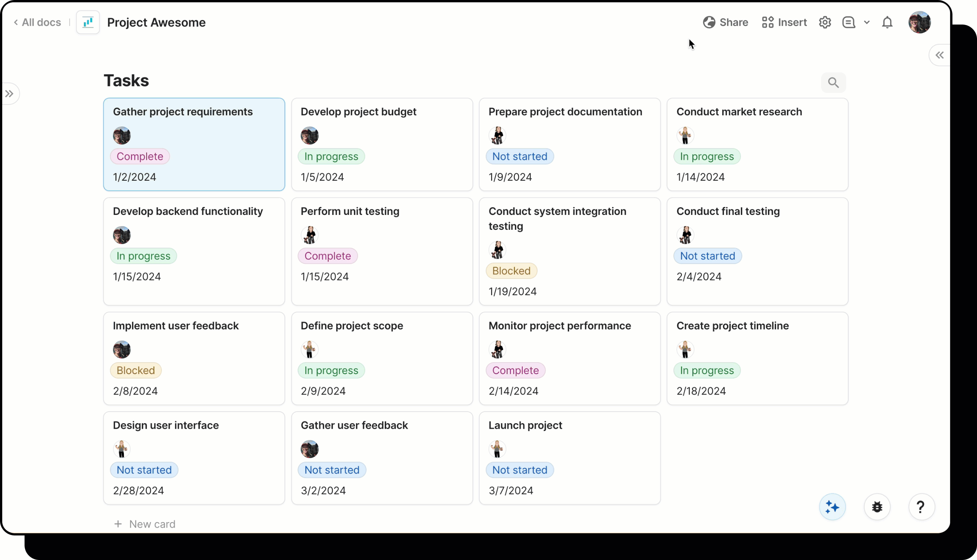Click Complete tag on Perform unit testing
Viewport: 977px width, 560px height.
[x=327, y=256]
